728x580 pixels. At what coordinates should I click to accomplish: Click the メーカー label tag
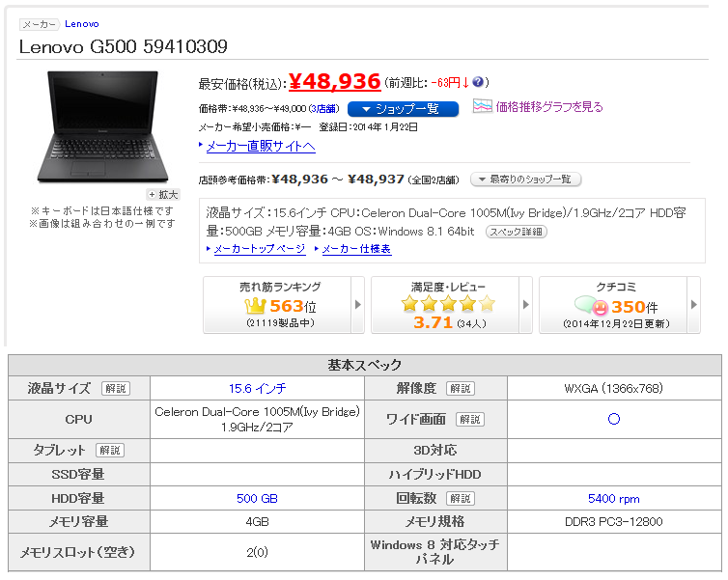point(40,24)
